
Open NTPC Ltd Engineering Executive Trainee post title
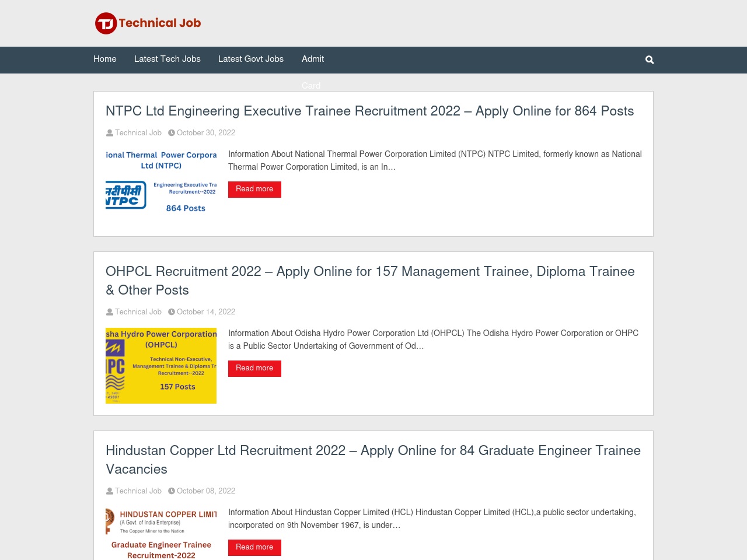(x=369, y=111)
